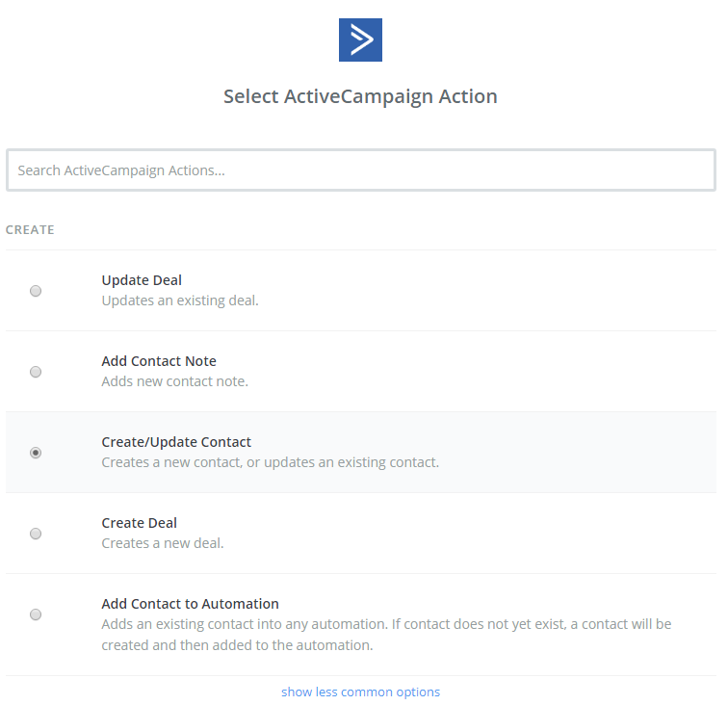The image size is (728, 705).
Task: Click the CREATE section header
Action: pos(30,230)
